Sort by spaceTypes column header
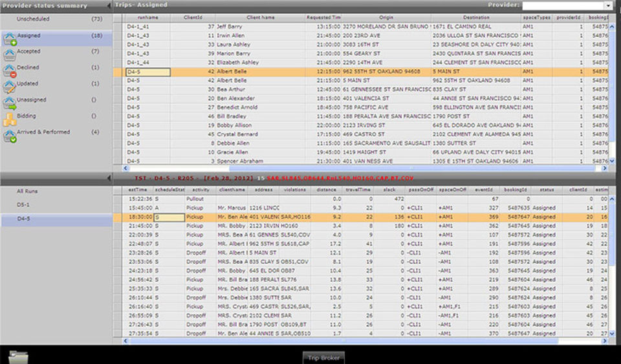This screenshot has height=364, width=621. tap(537, 18)
